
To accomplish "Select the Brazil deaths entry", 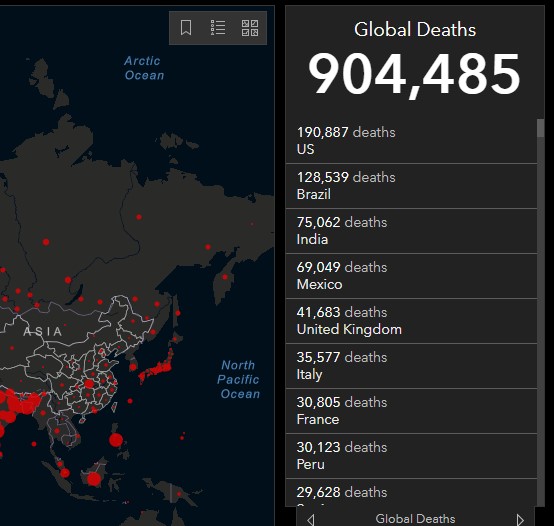I will 411,186.
